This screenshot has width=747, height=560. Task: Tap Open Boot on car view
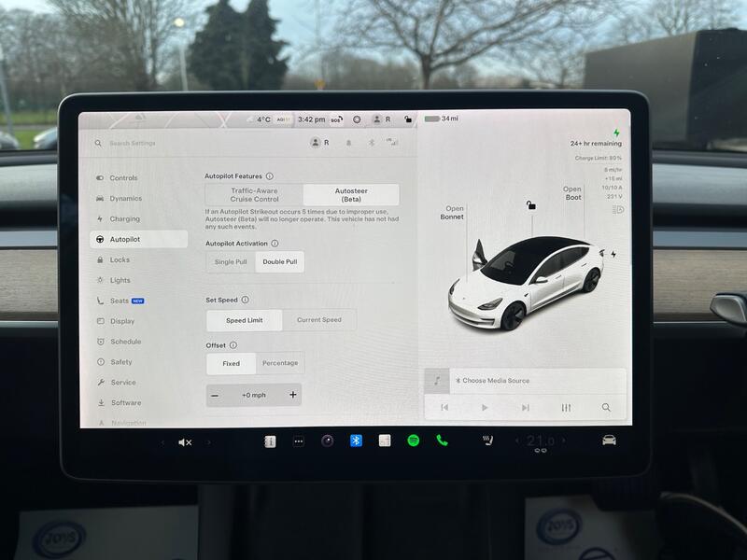pyautogui.click(x=572, y=193)
